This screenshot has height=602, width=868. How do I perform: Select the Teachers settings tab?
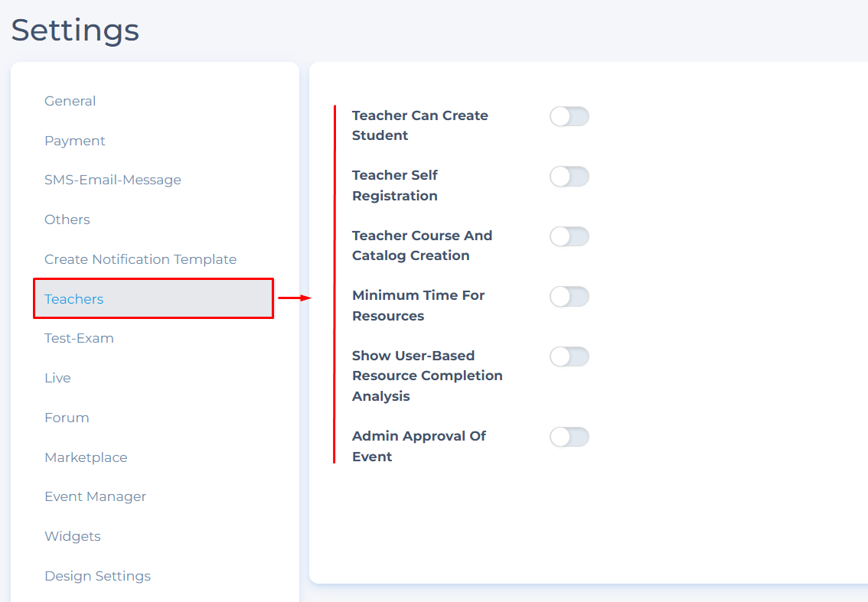point(74,299)
